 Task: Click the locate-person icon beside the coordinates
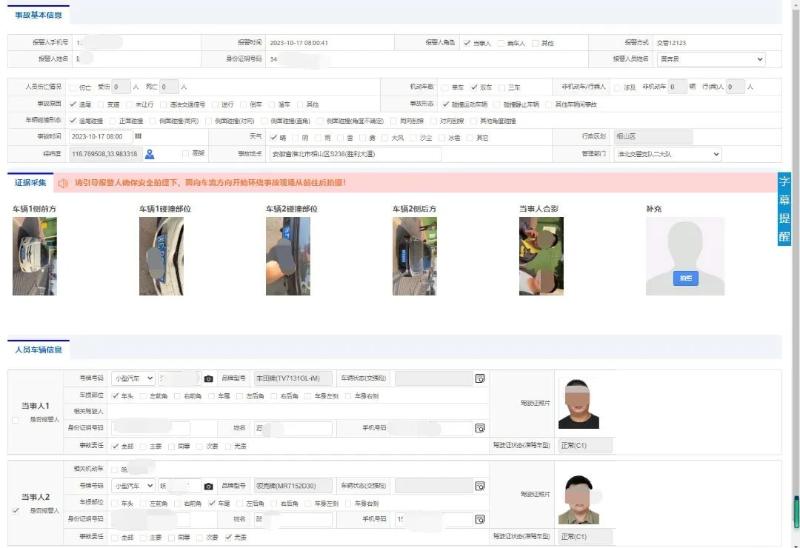(x=149, y=154)
